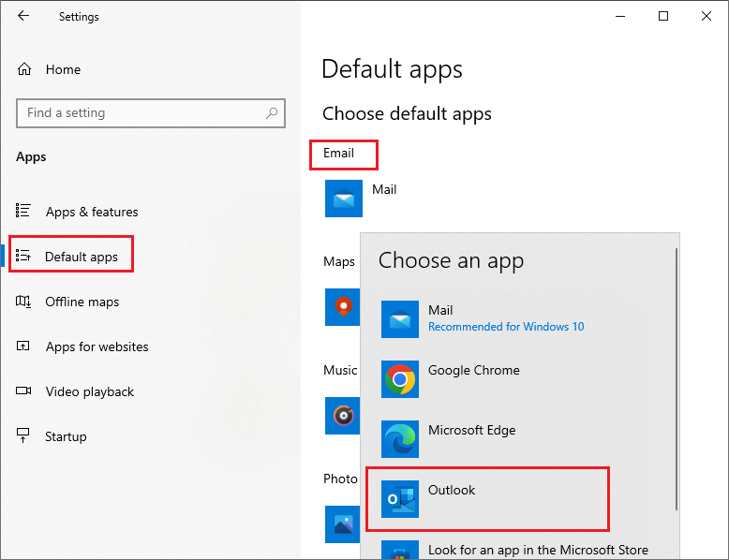Click the current Mail default label
The width and height of the screenshot is (729, 560).
(384, 189)
